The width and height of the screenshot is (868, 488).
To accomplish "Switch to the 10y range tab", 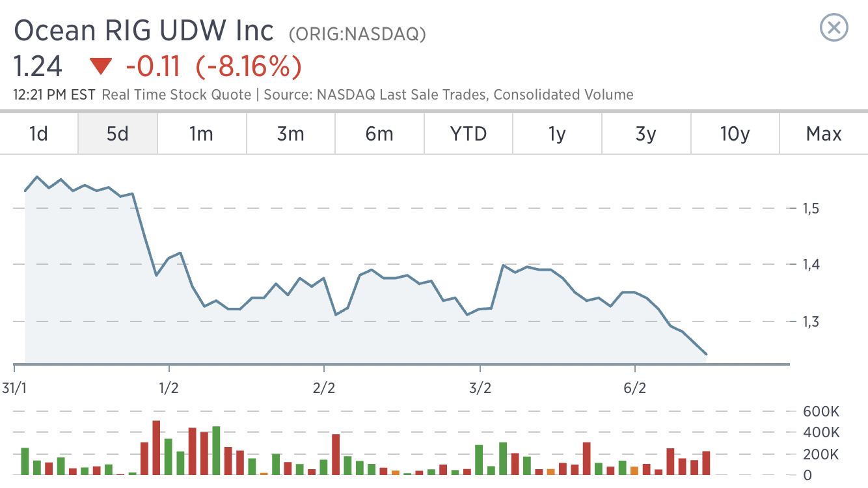I will 735,134.
